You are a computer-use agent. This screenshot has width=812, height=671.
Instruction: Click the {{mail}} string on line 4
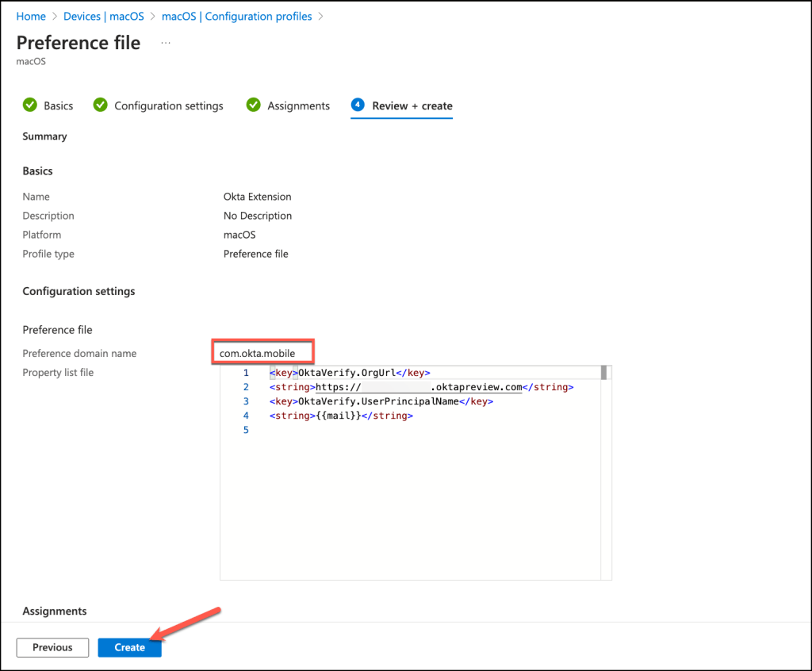[340, 416]
